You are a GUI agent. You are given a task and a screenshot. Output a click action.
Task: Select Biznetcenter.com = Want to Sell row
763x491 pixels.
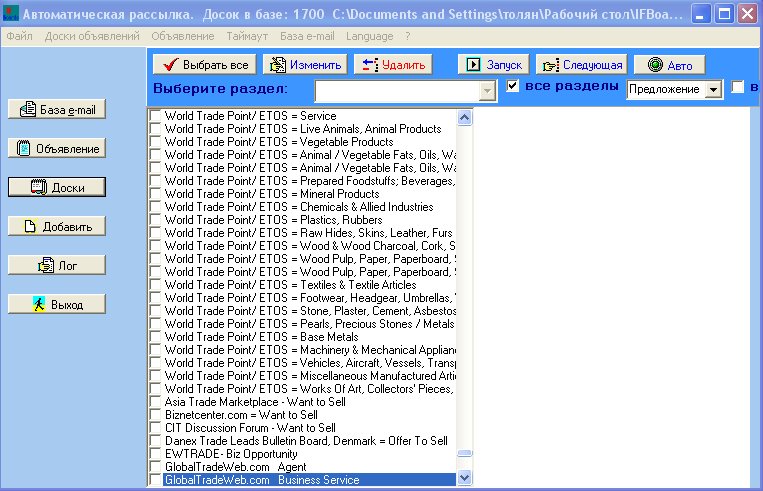(x=309, y=415)
